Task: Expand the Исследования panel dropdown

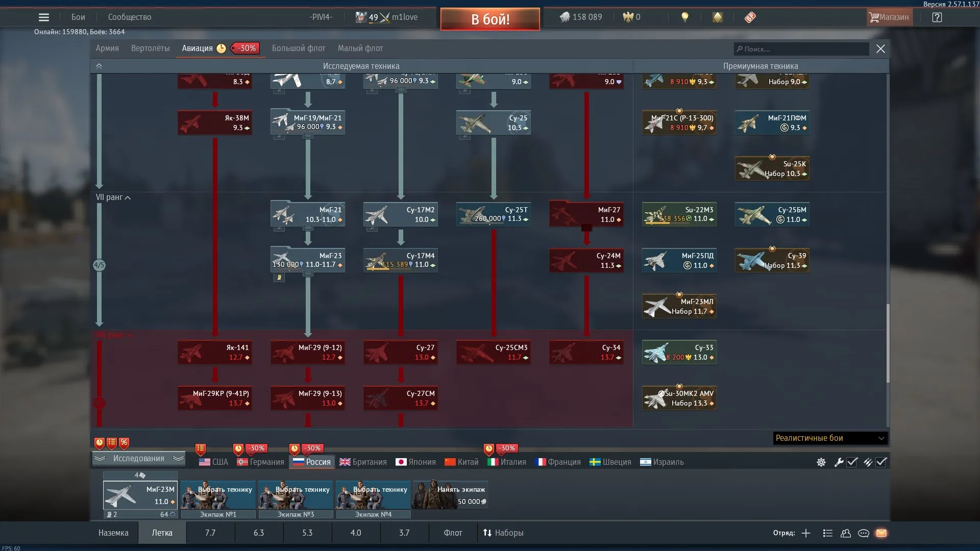Action: (139, 459)
